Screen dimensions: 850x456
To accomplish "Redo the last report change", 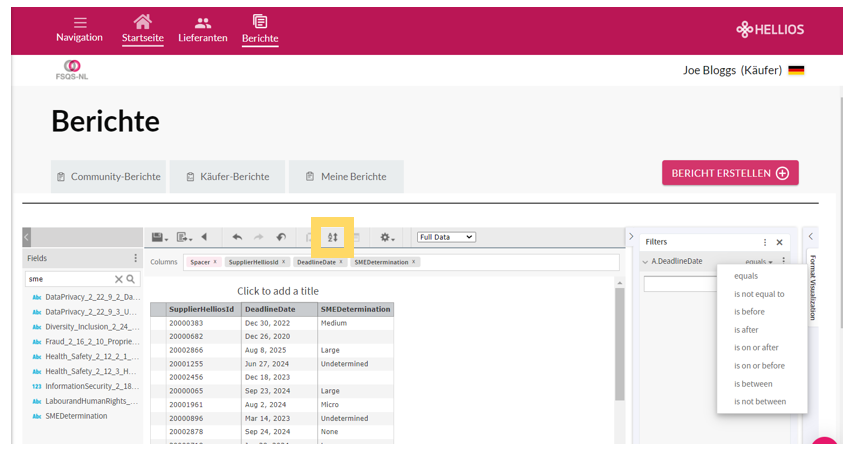I will pos(259,237).
